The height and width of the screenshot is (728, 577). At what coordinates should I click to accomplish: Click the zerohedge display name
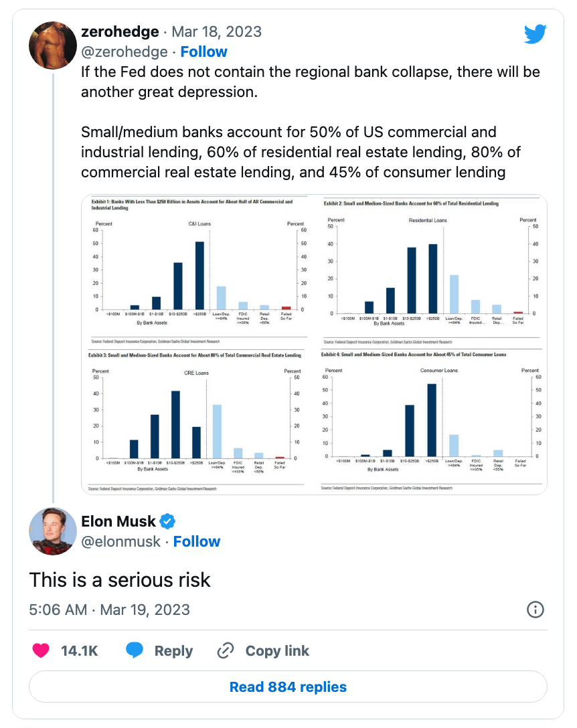120,31
